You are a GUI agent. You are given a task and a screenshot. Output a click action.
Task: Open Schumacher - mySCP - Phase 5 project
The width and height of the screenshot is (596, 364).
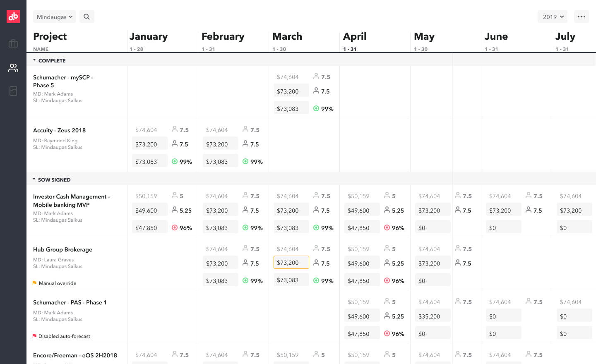point(63,81)
